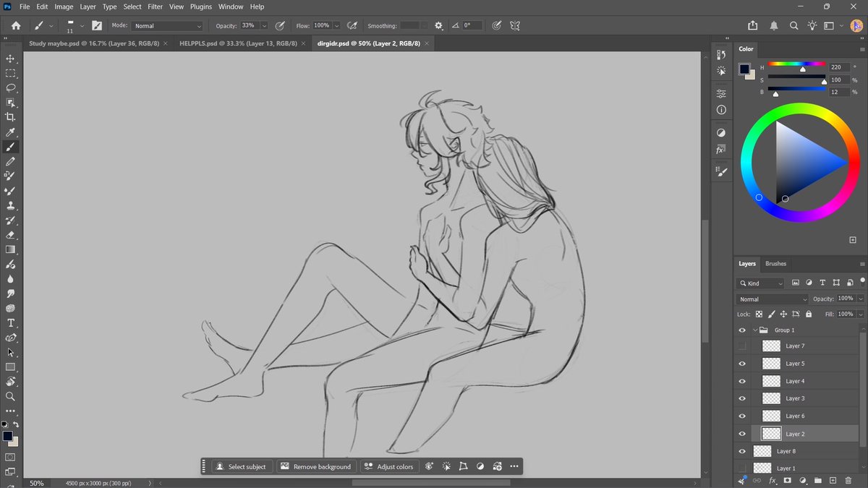Select the Crop tool
The width and height of the screenshot is (868, 488).
10,117
